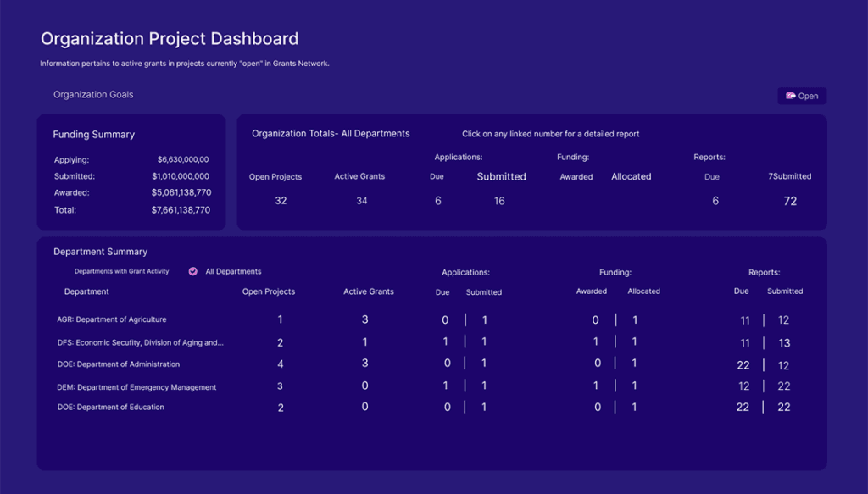Select AGR: Department of Agriculture row
Viewport: 868px width, 494px height.
coord(111,319)
